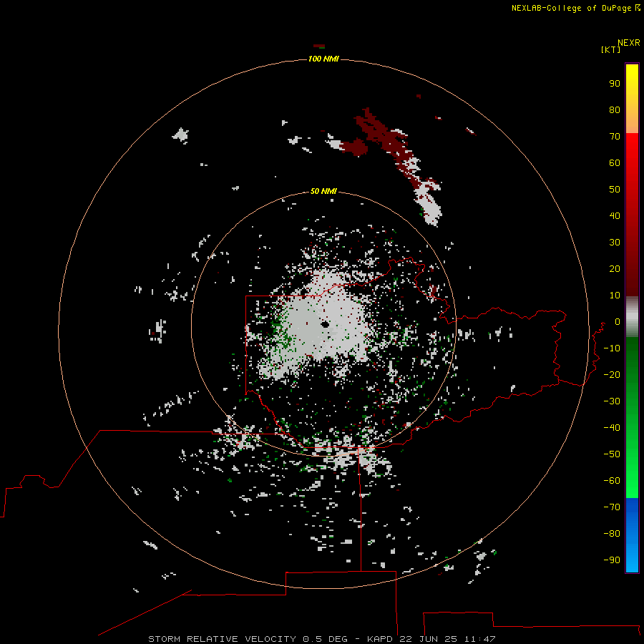Click the gray zero-velocity segment of the color bar

click(632, 317)
